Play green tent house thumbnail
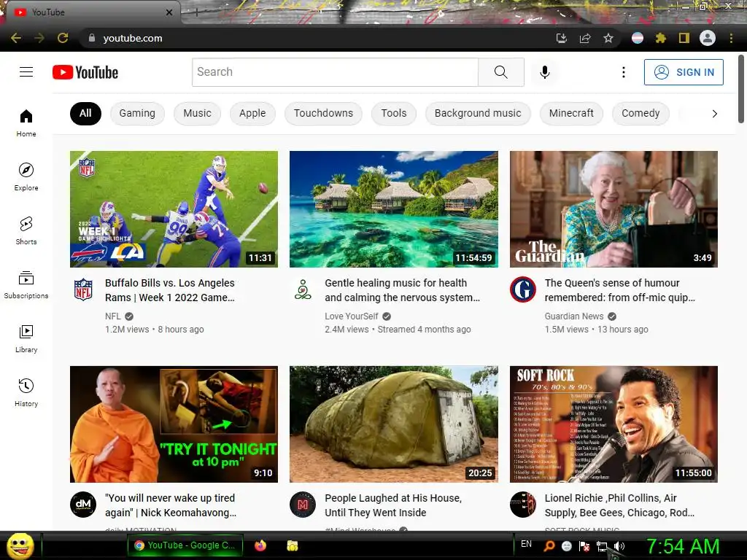 coord(393,424)
